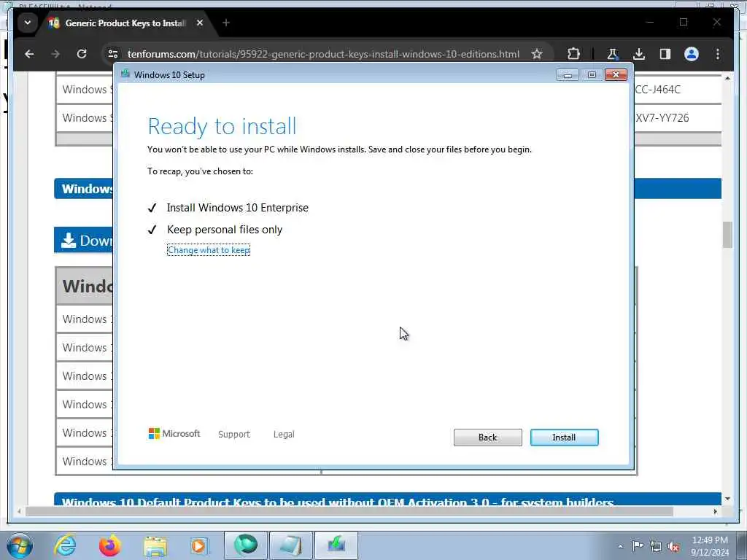747x560 pixels.
Task: Click the page scrollbar up arrow
Action: 727,78
